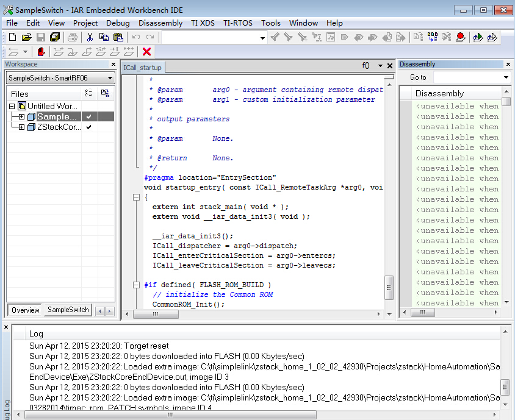Toggle the checkmark beside the ZStackCor project
Screen dimensions: 515x420
coord(88,127)
